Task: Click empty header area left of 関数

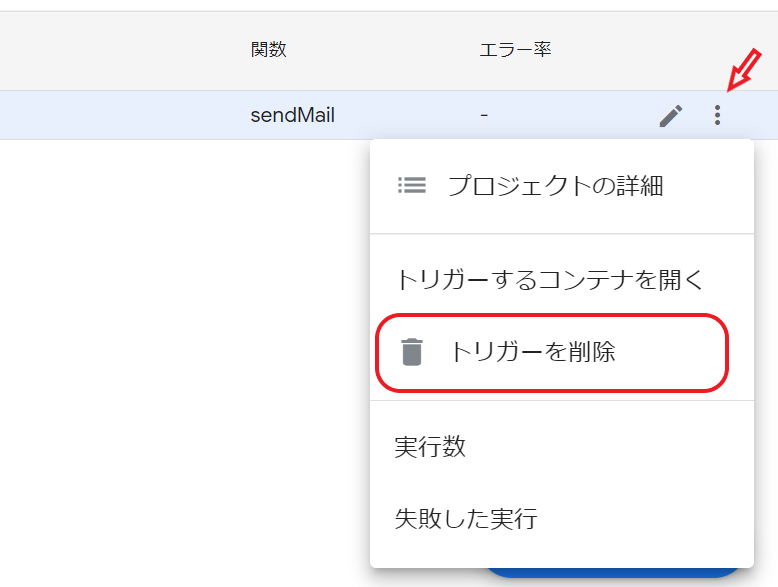Action: (x=124, y=50)
